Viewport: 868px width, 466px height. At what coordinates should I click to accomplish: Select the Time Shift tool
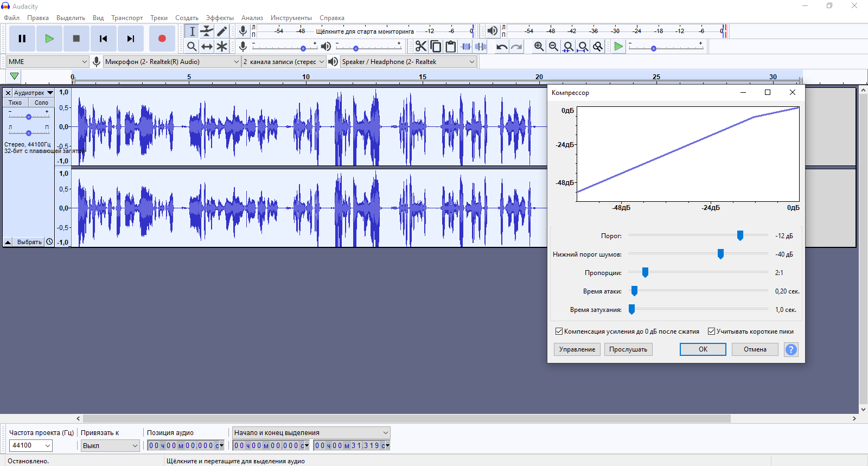207,47
